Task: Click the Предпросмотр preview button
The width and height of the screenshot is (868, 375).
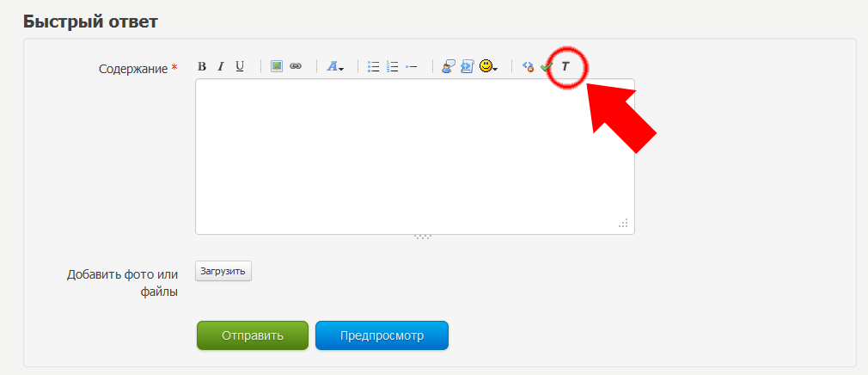Action: (382, 335)
